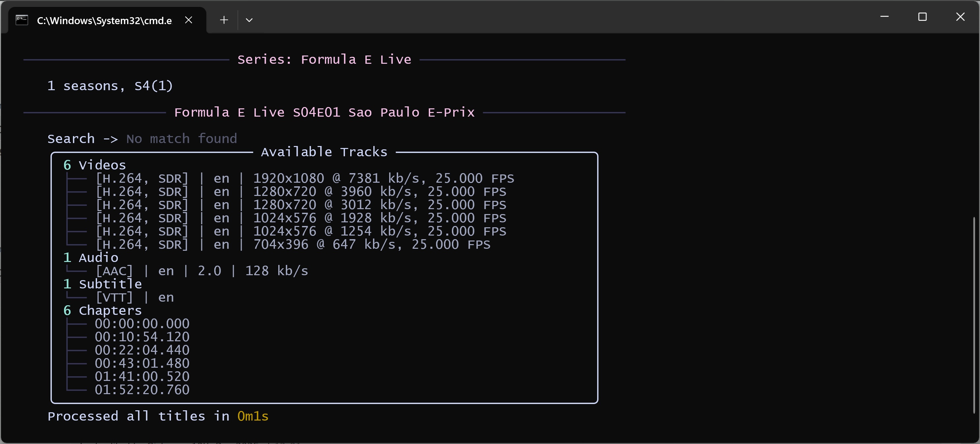Click the last chapter 01:52:20.760
This screenshot has width=980, height=444.
tap(142, 389)
